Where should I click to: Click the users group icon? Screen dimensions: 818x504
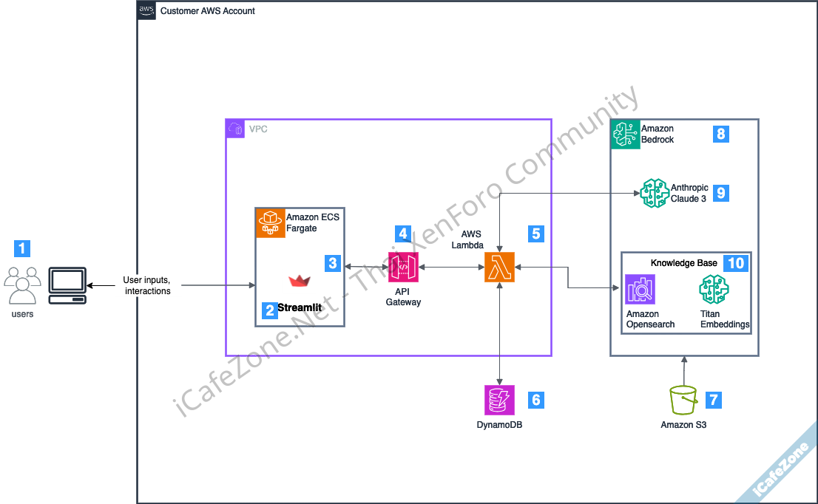[23, 285]
